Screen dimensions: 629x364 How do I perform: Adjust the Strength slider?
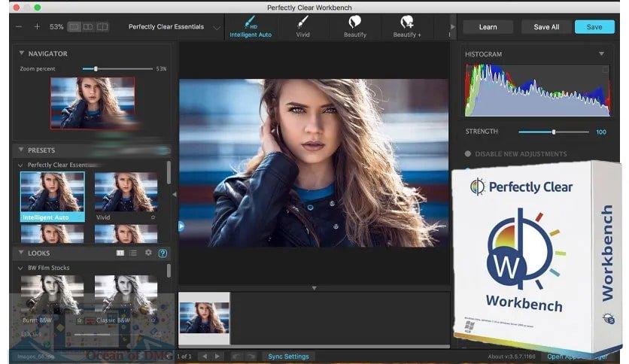click(554, 132)
